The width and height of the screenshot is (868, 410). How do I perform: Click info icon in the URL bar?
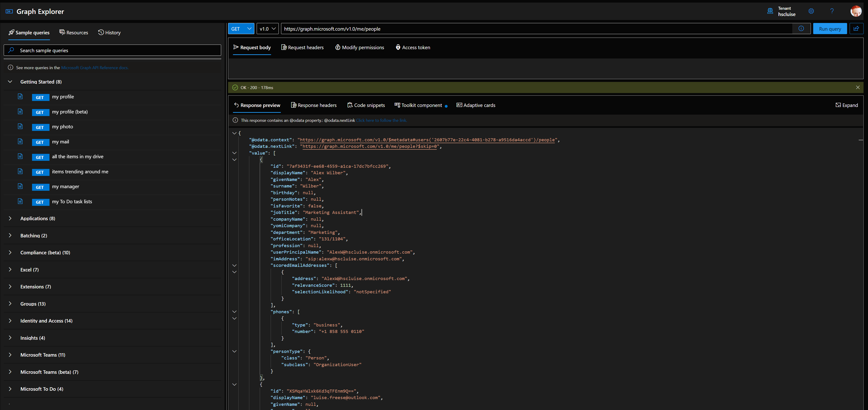point(801,29)
